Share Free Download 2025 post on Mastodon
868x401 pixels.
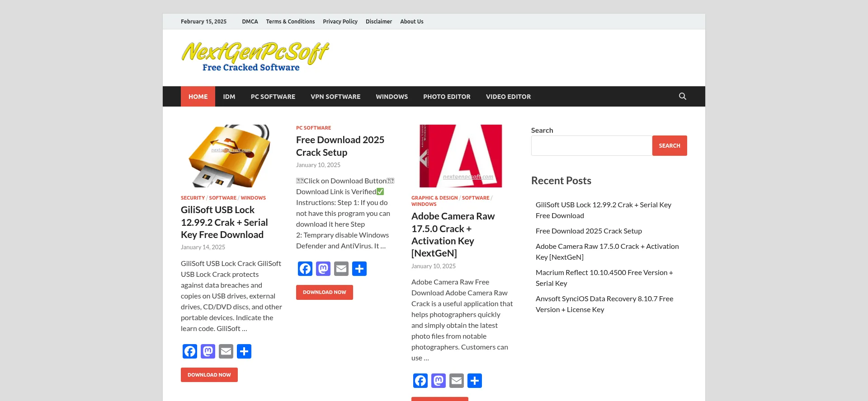pos(323,269)
